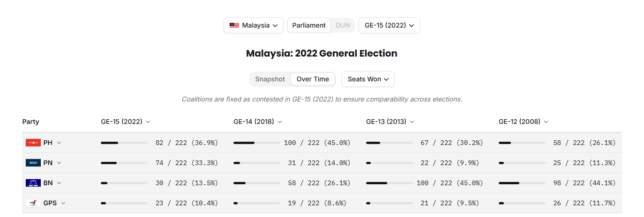Viewport: 644px width, 217px height.
Task: Open the Seats Won metric dropdown
Action: (x=368, y=79)
